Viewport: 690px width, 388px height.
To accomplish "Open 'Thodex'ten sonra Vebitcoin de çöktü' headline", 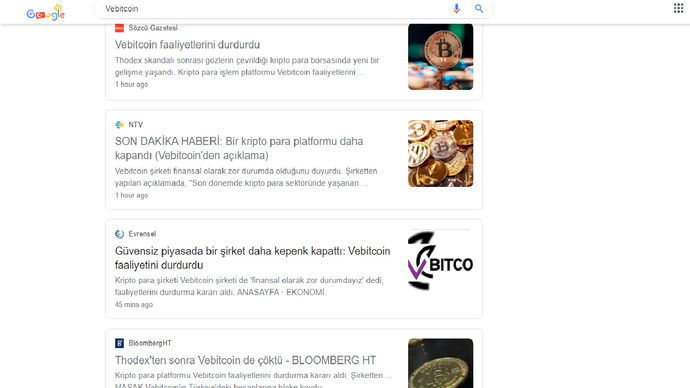I will pos(246,360).
